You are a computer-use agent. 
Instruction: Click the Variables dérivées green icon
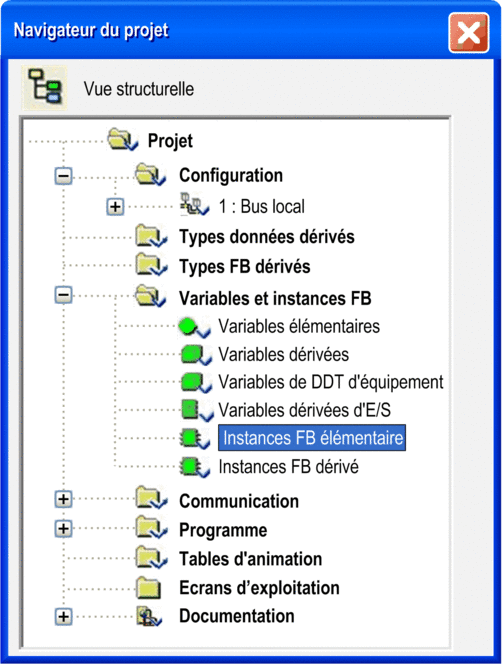pyautogui.click(x=196, y=355)
